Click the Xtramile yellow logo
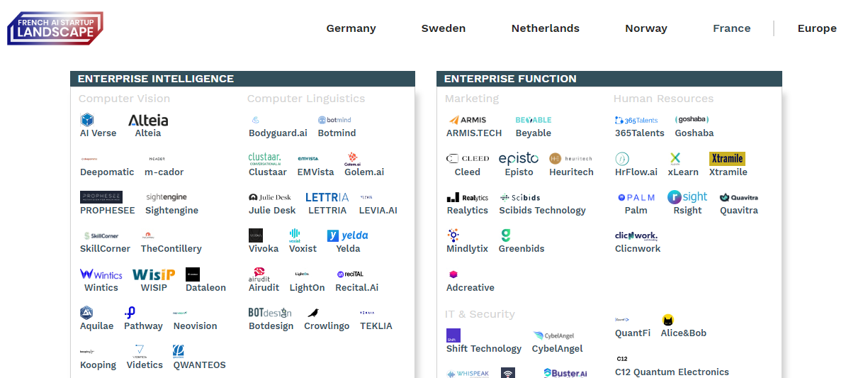This screenshot has width=868, height=378. (x=727, y=158)
